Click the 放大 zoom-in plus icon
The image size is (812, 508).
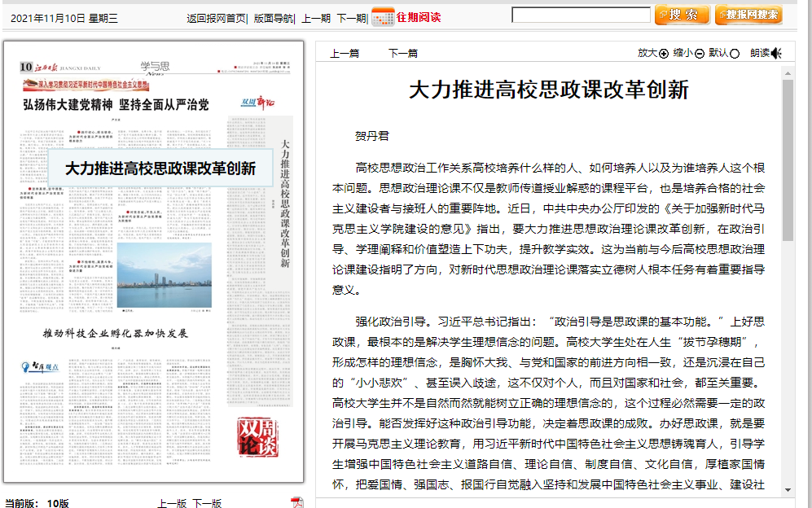point(664,54)
